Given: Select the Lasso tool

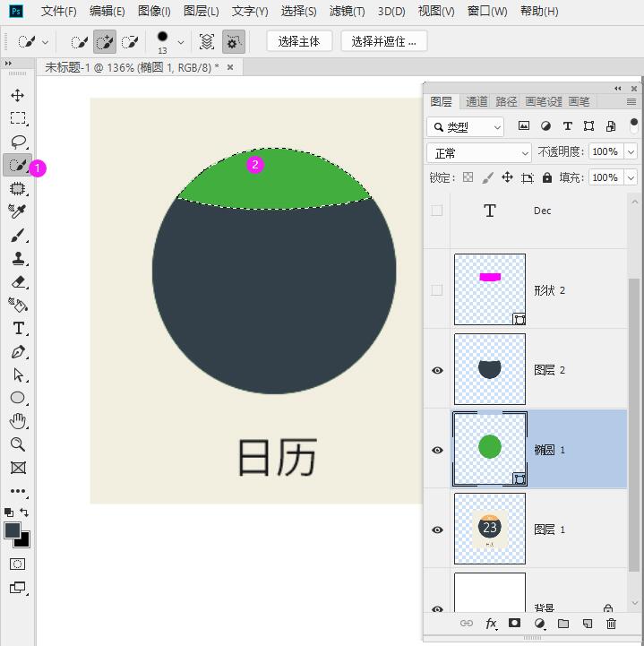Looking at the screenshot, I should 17,142.
